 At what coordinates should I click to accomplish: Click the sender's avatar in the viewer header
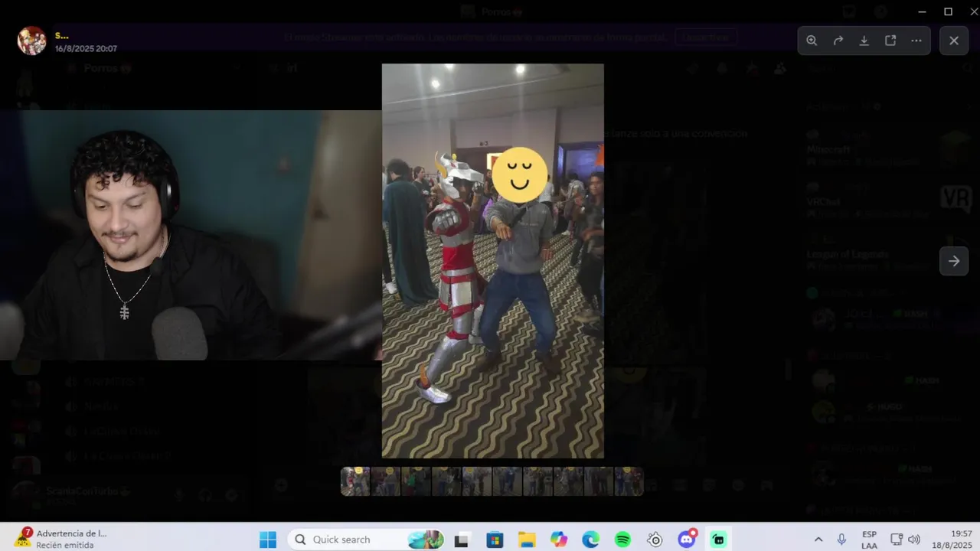[32, 41]
